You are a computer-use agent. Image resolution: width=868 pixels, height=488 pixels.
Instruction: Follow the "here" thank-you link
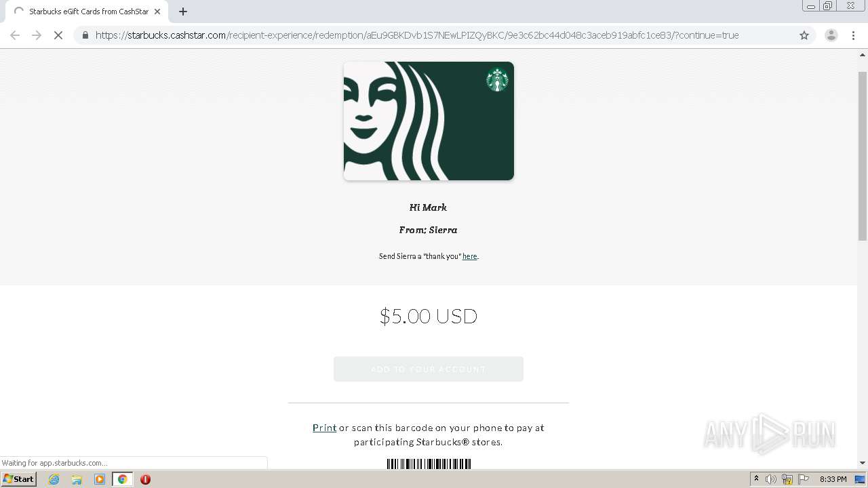pyautogui.click(x=469, y=256)
